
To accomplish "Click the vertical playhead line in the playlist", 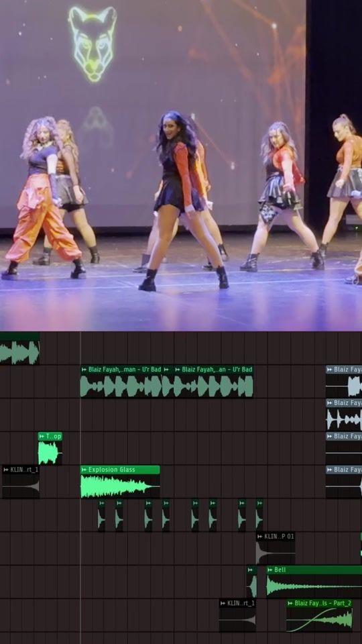I will pyautogui.click(x=80, y=488).
